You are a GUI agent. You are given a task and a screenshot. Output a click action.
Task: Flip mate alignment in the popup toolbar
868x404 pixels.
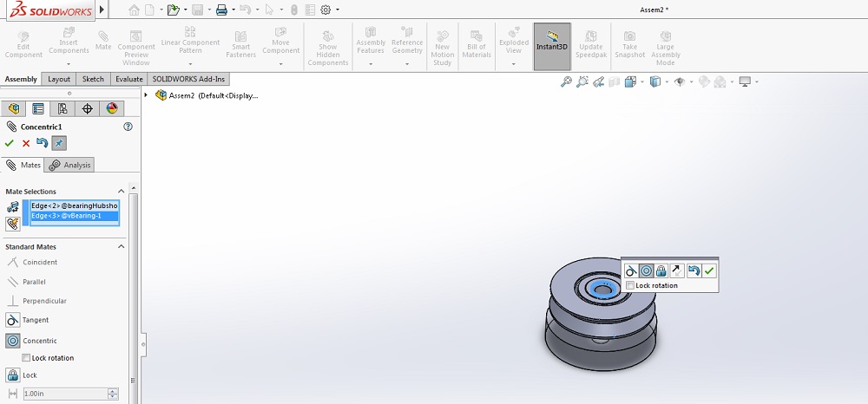pos(677,270)
